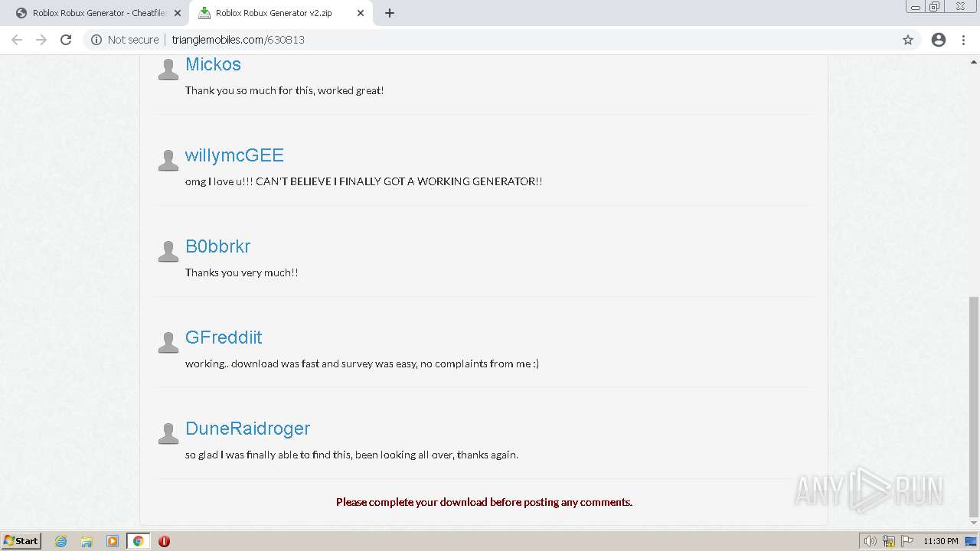The width and height of the screenshot is (980, 551).
Task: Restore down the Chrome window
Action: pyautogui.click(x=935, y=7)
